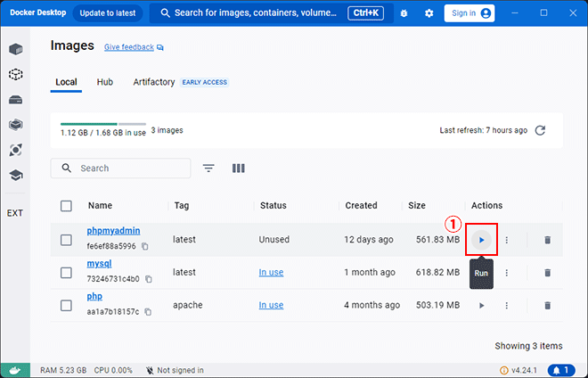Screen dimensions: 588x378
Task: Click the disk usage progress bar
Action: pos(103,124)
